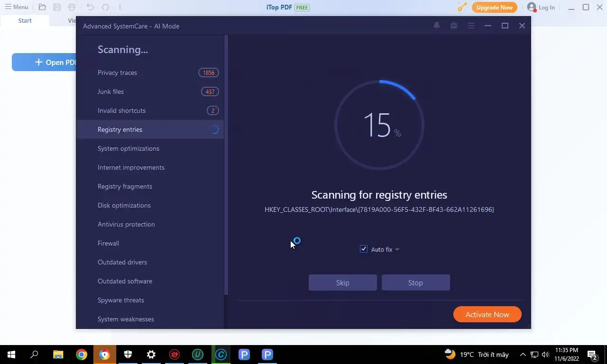This screenshot has height=364, width=607.
Task: Expand the Auto fix dropdown arrow
Action: tap(397, 249)
